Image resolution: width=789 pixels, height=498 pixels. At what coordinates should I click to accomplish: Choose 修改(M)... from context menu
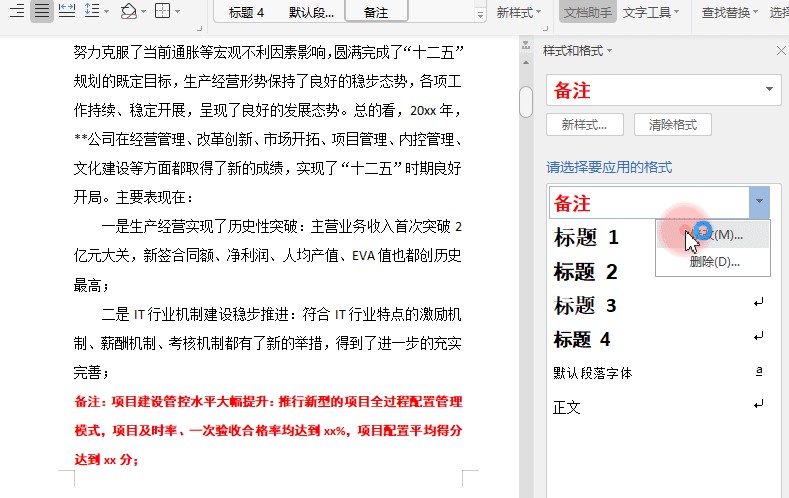tap(713, 234)
